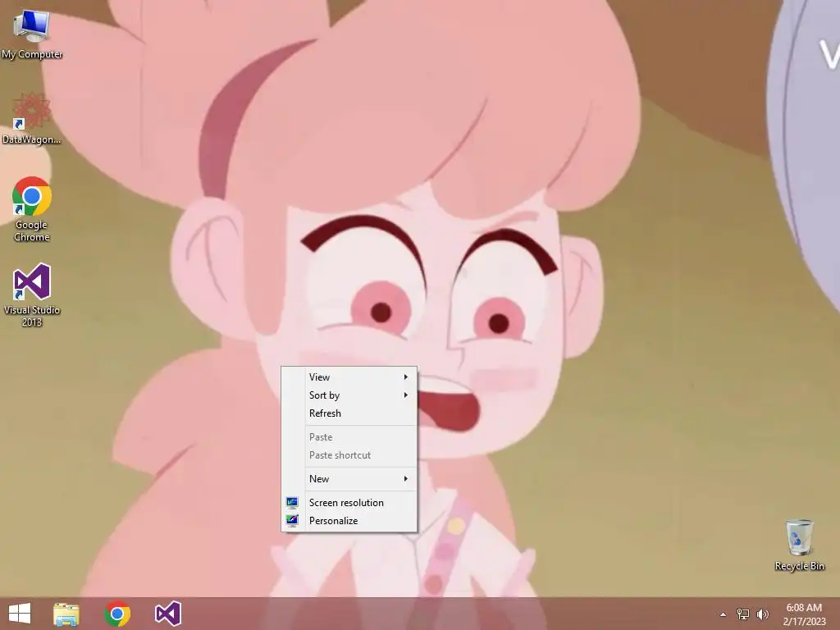Select the Recycle Bin icon

click(799, 545)
